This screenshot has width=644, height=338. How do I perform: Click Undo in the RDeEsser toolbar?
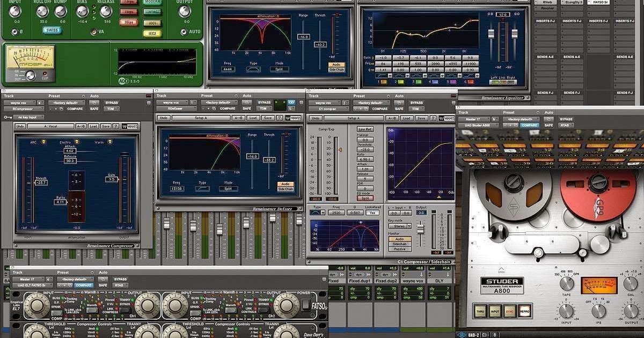click(164, 118)
